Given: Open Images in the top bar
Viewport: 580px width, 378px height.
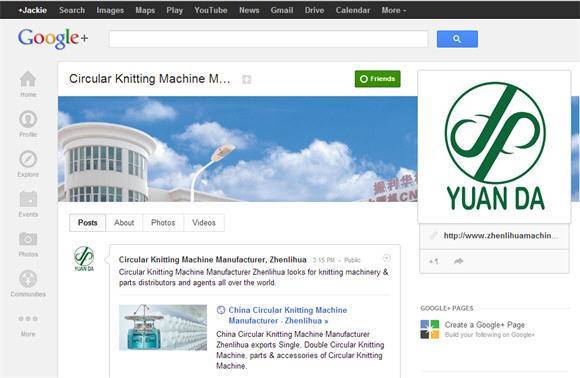Looking at the screenshot, I should (110, 10).
